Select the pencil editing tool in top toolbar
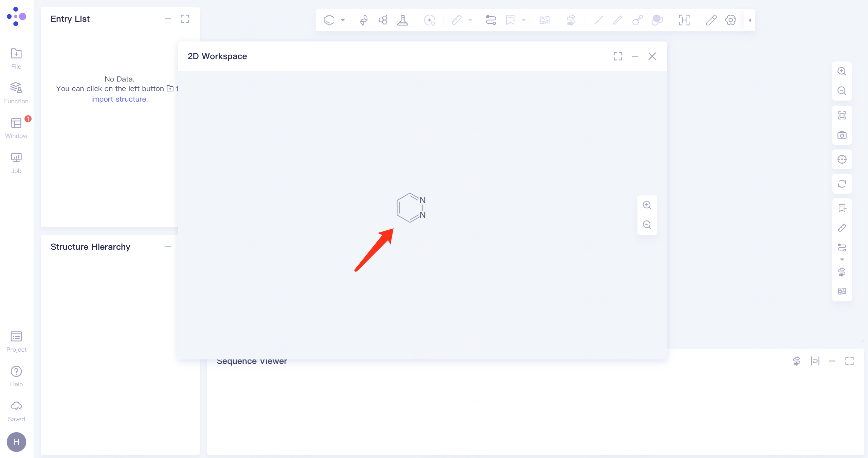This screenshot has height=458, width=868. pos(711,20)
